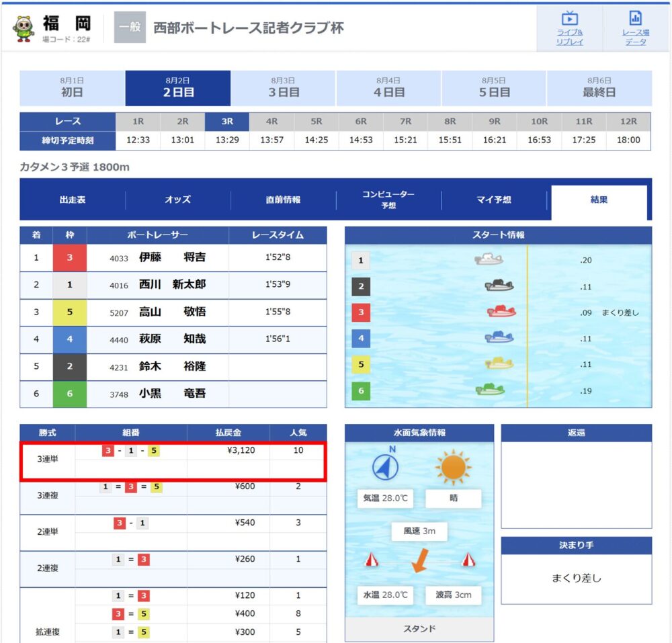The width and height of the screenshot is (672, 643).
Task: Open the レース場データ chart icon
Action: tap(635, 18)
